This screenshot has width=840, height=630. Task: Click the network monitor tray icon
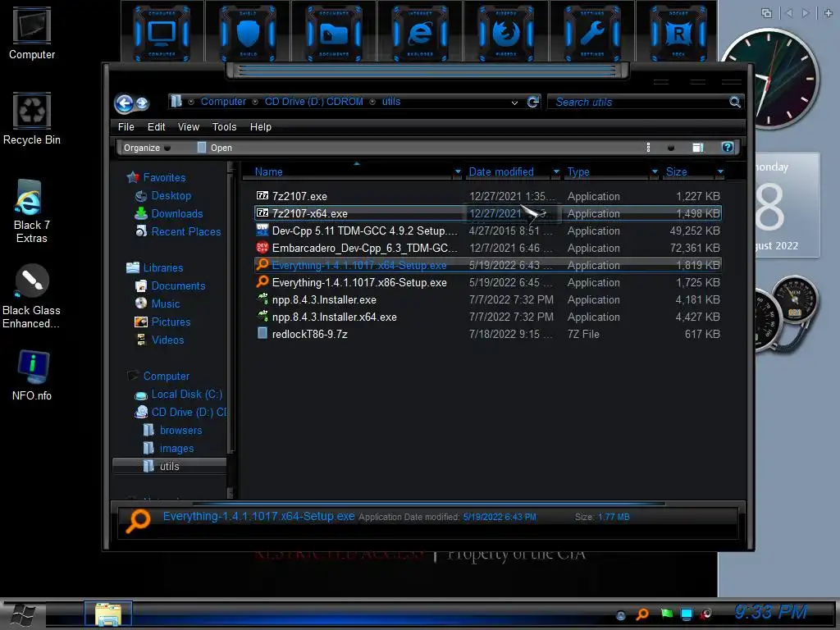point(687,614)
